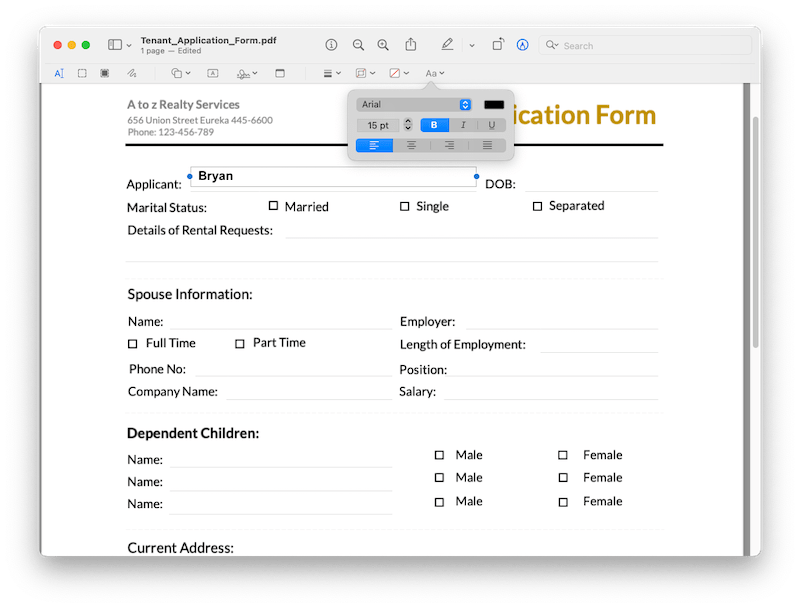
Task: Toggle Bold text style
Action: tap(434, 125)
